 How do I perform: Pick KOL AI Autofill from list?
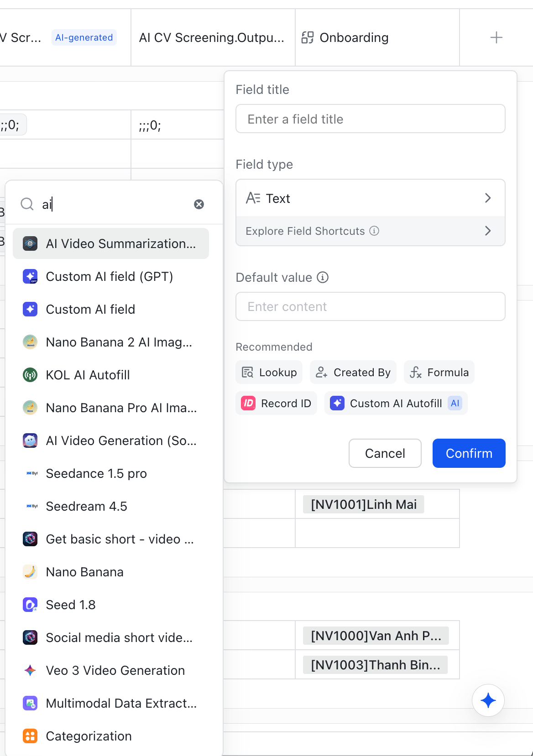point(111,375)
